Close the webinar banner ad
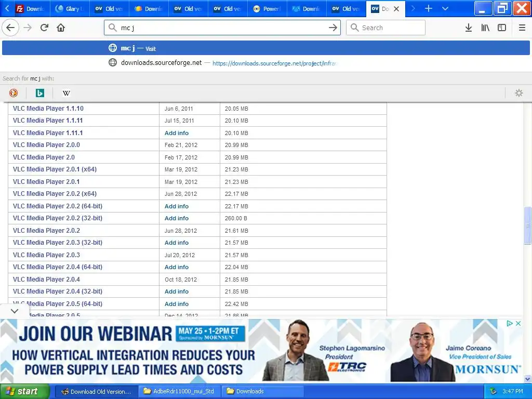This screenshot has width=532, height=399. click(x=518, y=323)
